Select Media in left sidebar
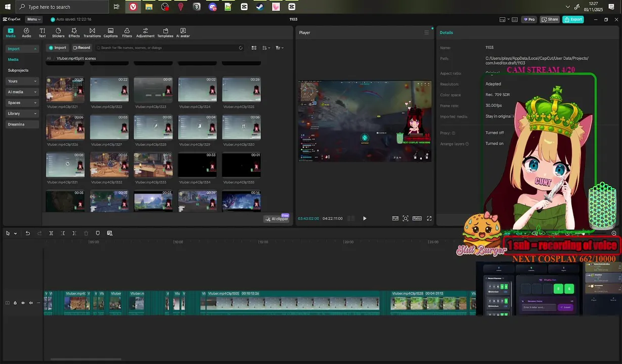This screenshot has width=622, height=364. [x=13, y=60]
